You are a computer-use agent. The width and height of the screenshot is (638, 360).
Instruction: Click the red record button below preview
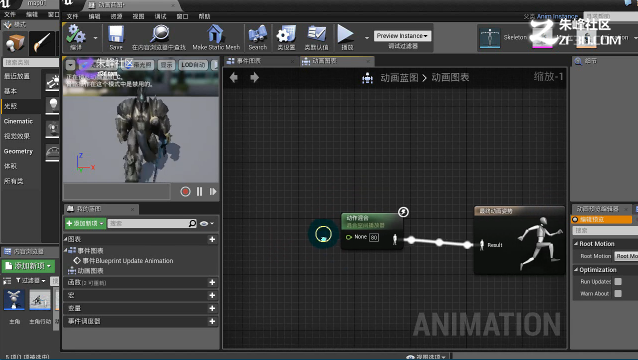(x=185, y=192)
